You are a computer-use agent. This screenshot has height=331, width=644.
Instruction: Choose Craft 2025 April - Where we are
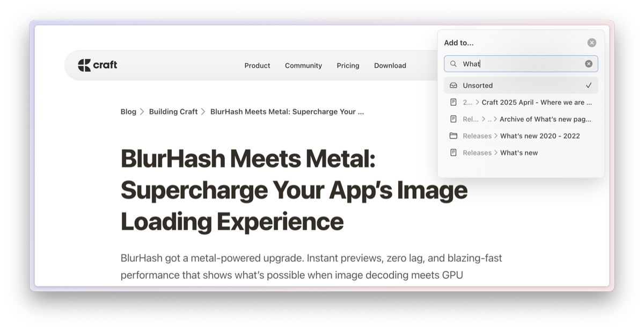tap(521, 102)
